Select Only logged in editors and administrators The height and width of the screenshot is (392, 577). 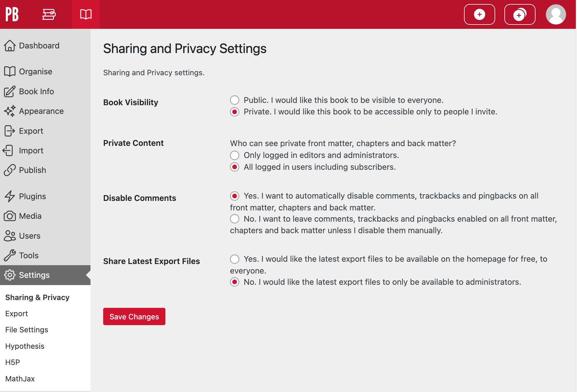tap(235, 155)
